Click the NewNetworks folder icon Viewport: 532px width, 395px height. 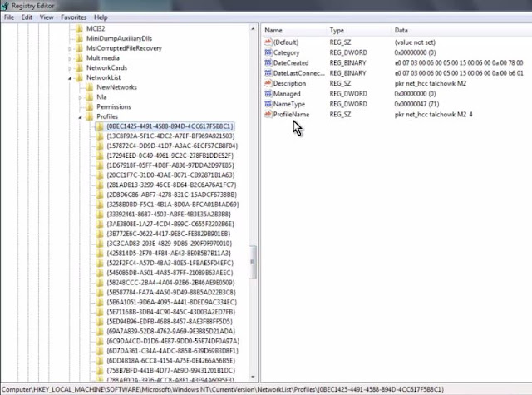(90, 87)
